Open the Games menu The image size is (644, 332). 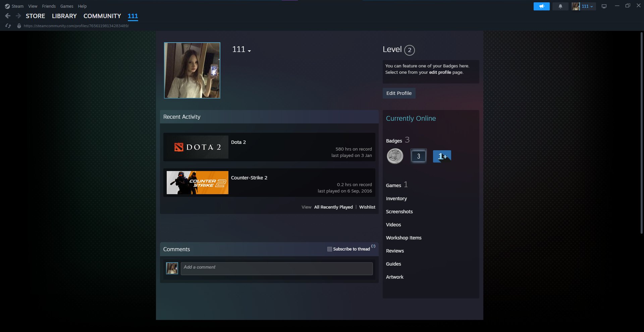pos(67,6)
